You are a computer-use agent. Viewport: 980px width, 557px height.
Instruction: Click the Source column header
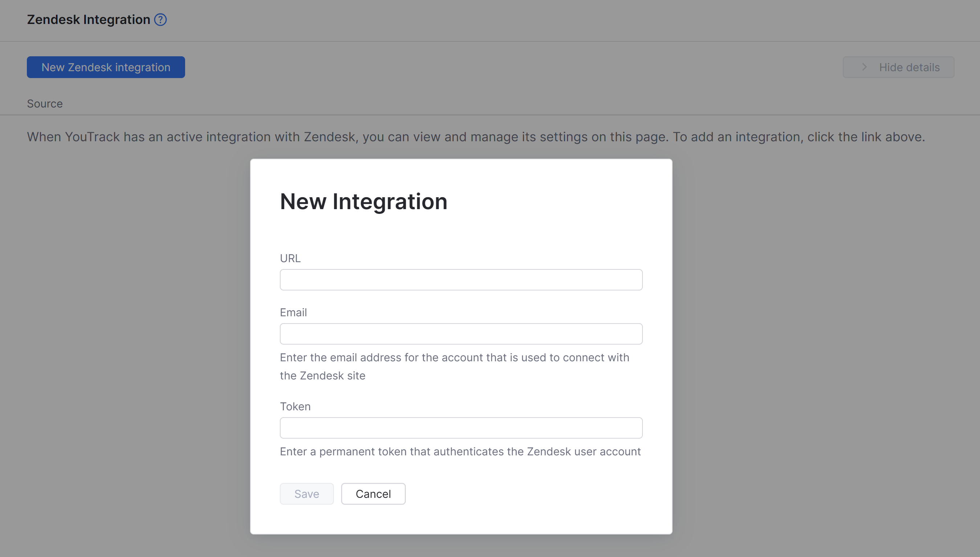(45, 103)
